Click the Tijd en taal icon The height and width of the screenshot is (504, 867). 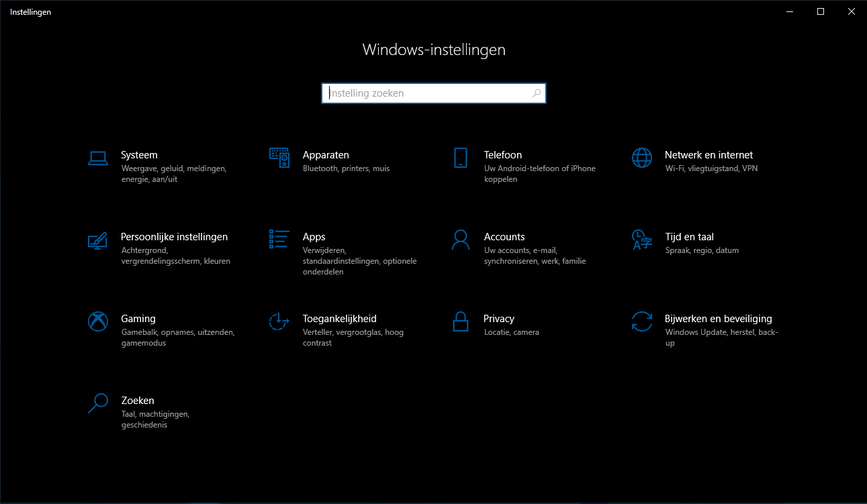642,240
